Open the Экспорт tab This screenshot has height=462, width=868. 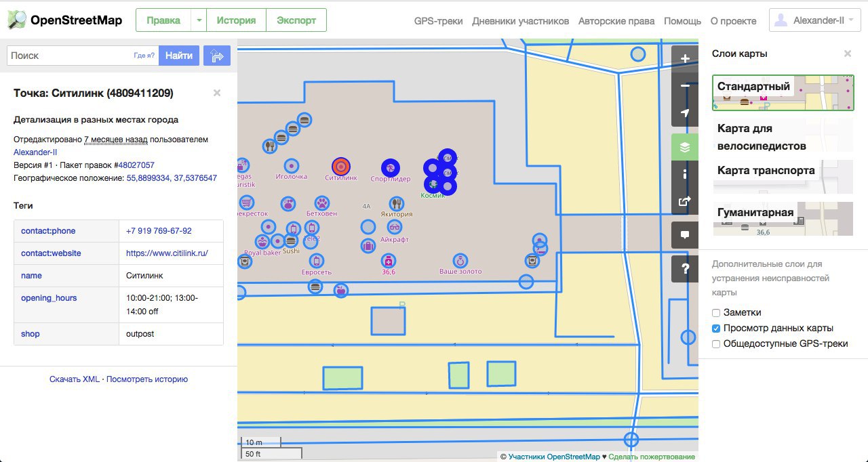[296, 20]
